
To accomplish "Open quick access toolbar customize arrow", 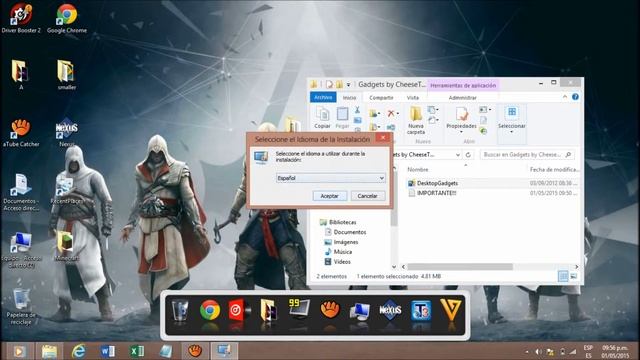I will [348, 85].
